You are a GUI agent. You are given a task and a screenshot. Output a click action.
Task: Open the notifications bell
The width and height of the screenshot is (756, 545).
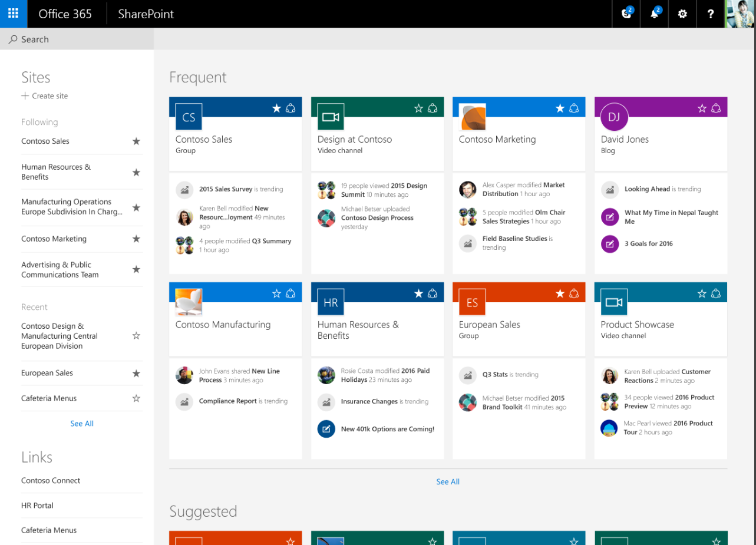655,14
